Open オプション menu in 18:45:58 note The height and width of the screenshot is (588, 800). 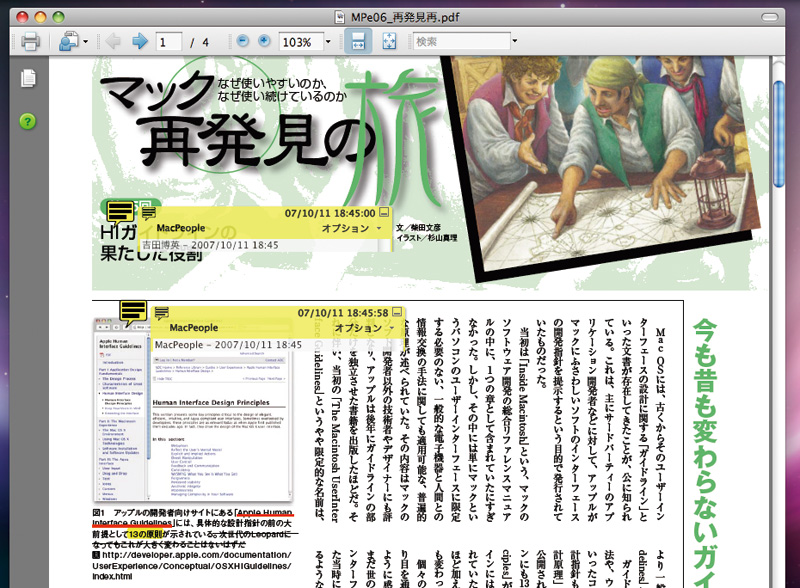[364, 328]
